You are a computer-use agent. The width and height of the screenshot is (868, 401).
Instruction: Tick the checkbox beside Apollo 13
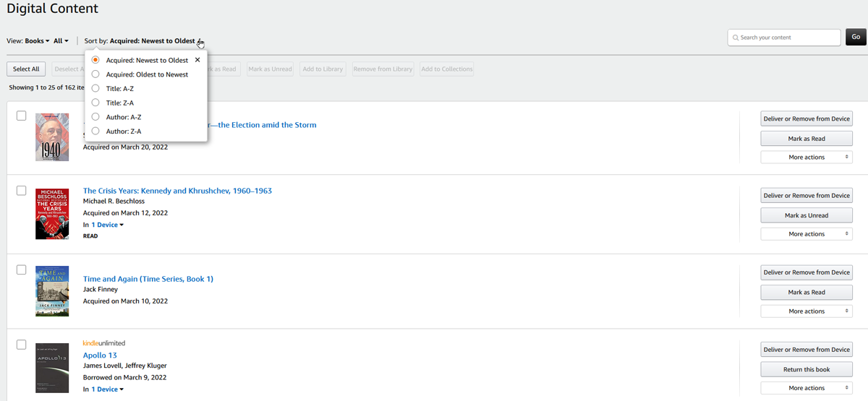click(x=22, y=345)
